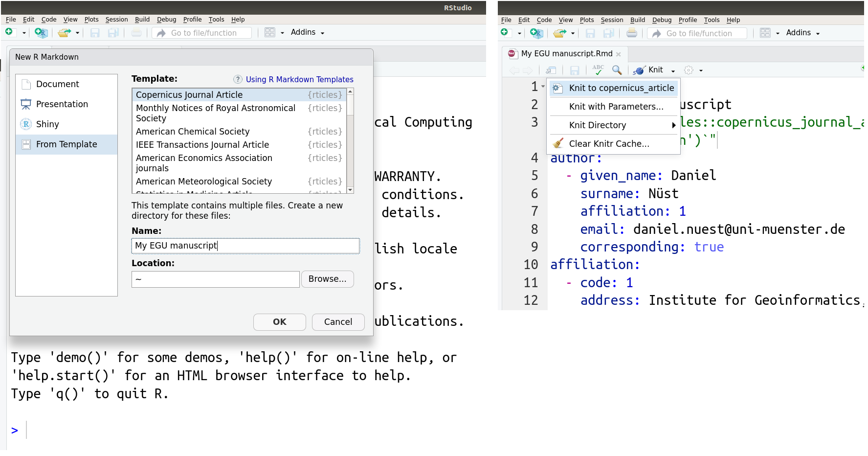Click the OK button in New R Markdown dialog
This screenshot has height=456, width=868.
pyautogui.click(x=280, y=322)
